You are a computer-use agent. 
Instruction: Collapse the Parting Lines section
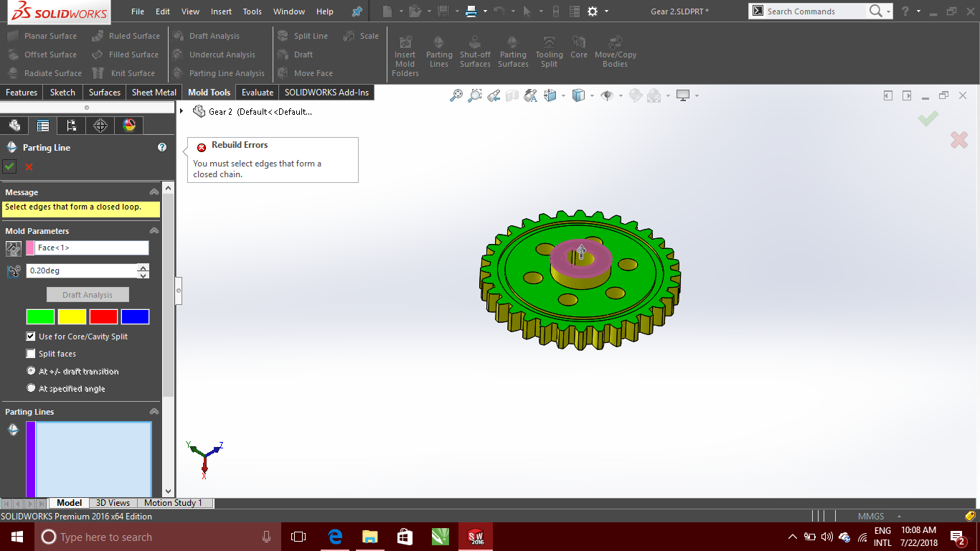point(153,411)
